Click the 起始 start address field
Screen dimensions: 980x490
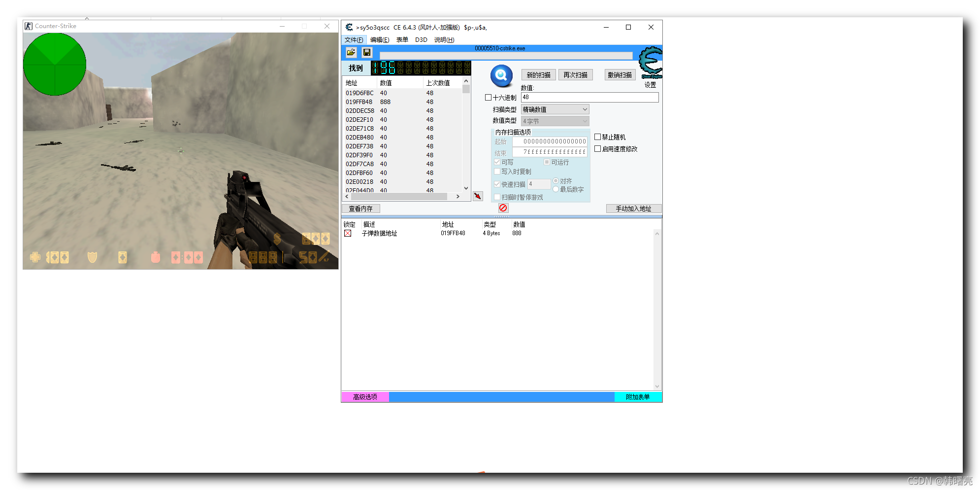pos(550,141)
